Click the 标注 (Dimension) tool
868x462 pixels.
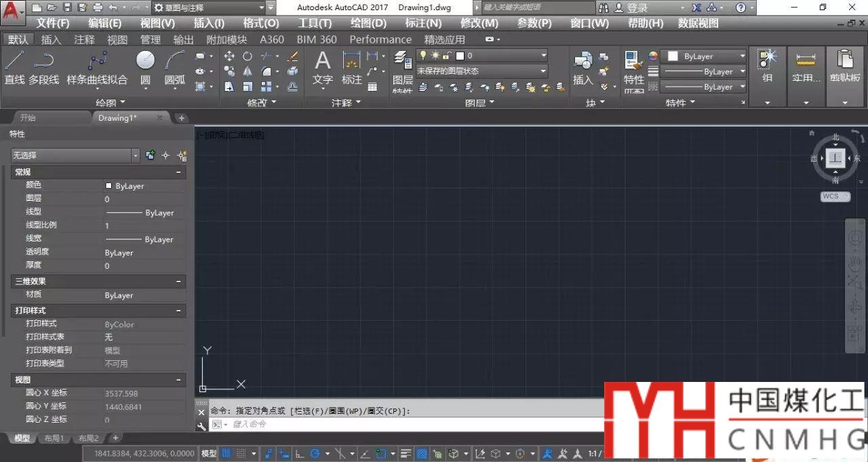(351, 68)
